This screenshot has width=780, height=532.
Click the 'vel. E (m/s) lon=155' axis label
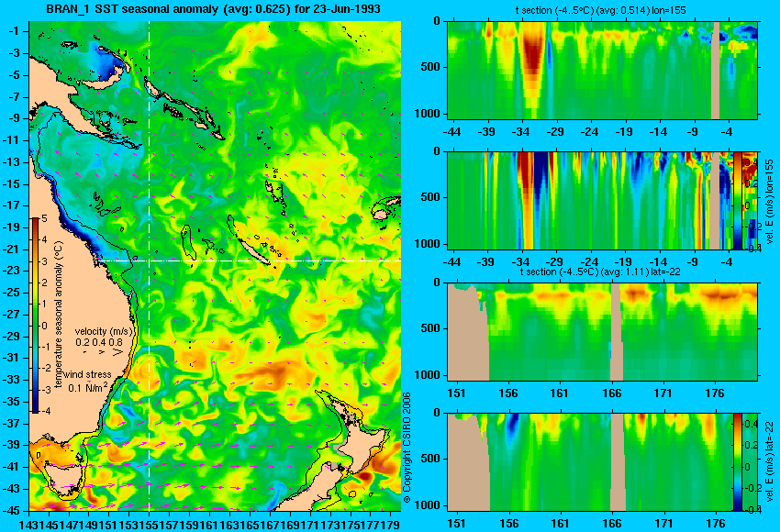[x=769, y=202]
